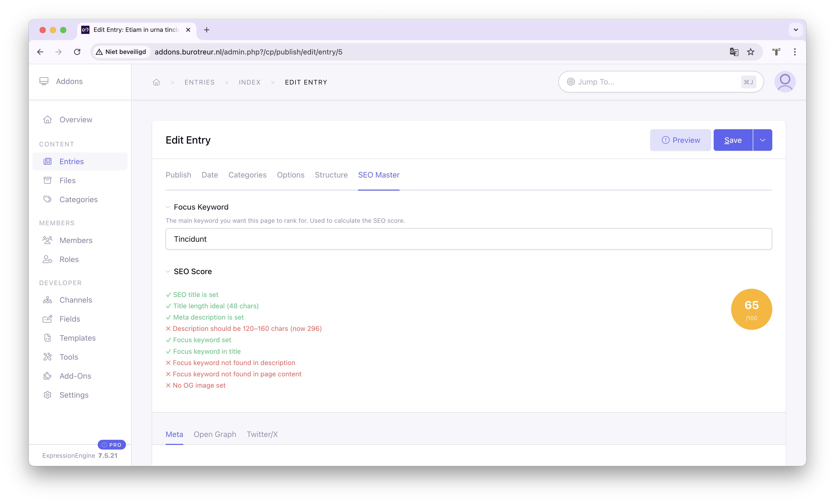Bookmark this page with star icon
Screen dimensions: 835x504
[751, 52]
